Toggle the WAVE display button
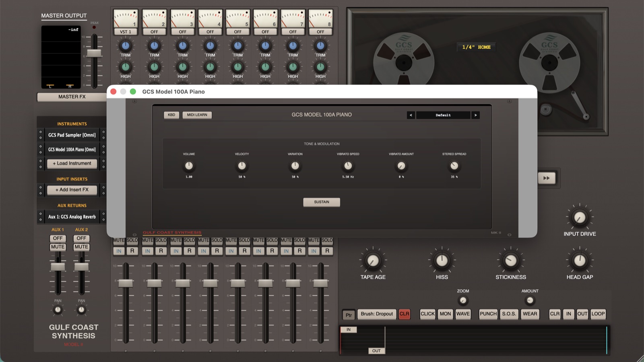Viewport: 644px width, 362px height. pyautogui.click(x=463, y=314)
